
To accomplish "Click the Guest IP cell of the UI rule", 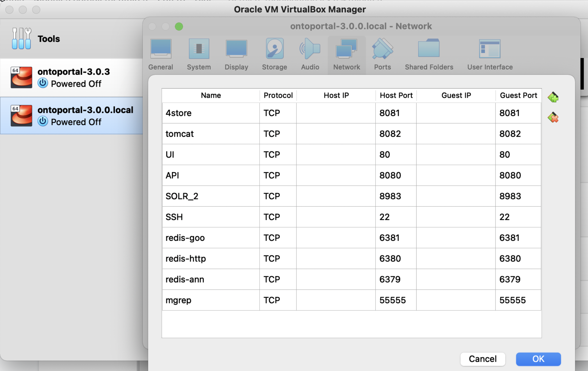I will [x=456, y=155].
